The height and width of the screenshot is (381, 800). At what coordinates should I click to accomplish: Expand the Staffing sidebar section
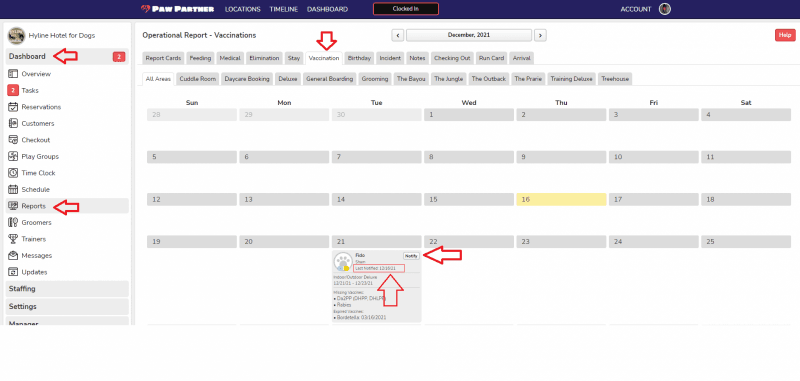[x=67, y=289]
